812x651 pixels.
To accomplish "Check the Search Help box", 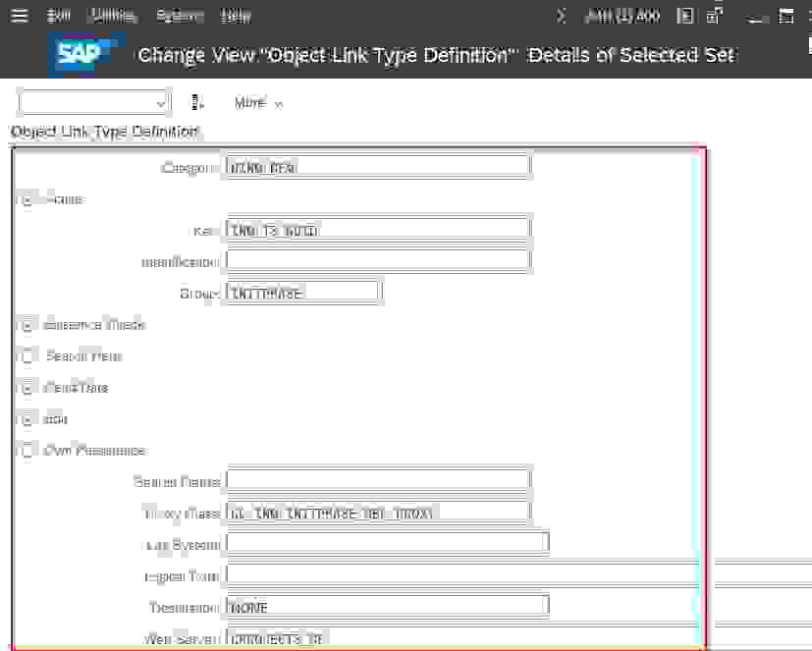I will (27, 355).
